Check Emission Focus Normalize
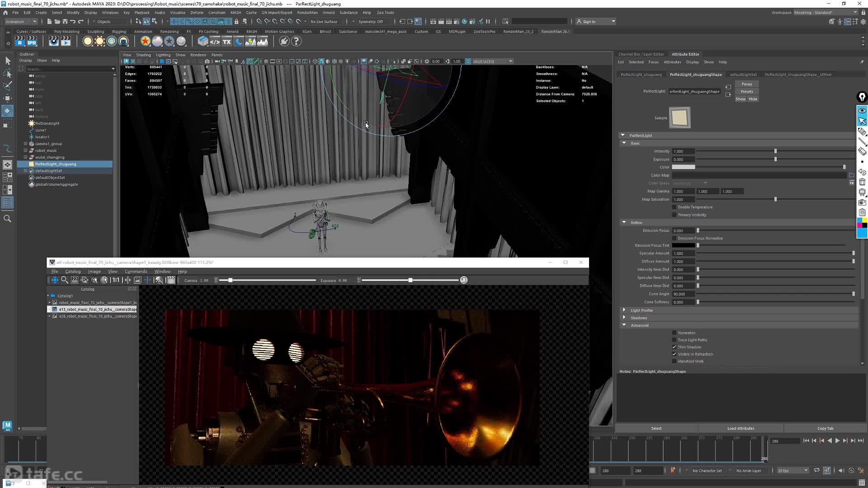 tap(675, 238)
